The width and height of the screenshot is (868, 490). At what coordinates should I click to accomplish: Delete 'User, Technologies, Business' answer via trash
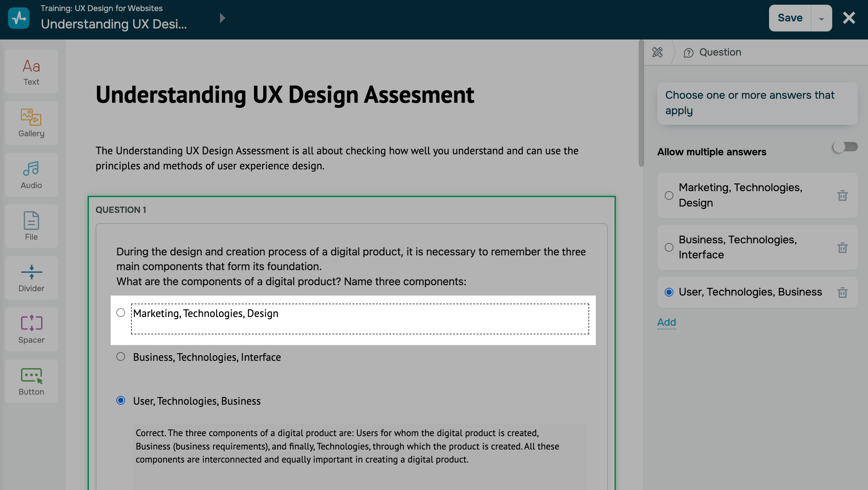(842, 293)
